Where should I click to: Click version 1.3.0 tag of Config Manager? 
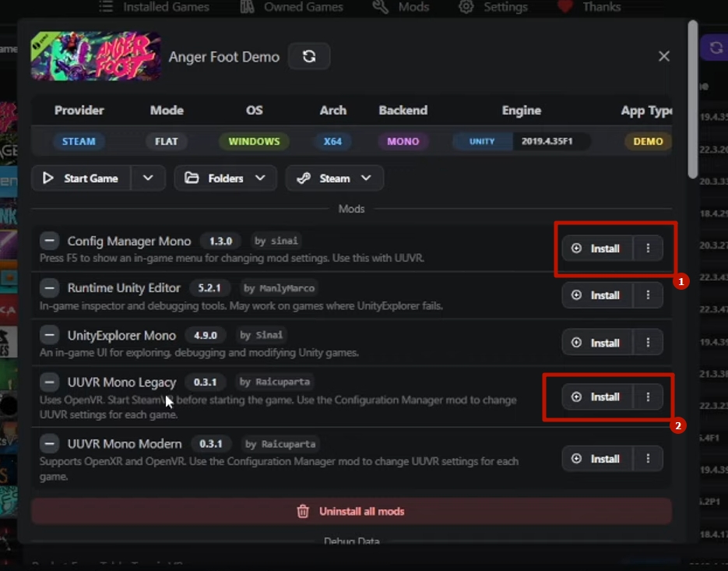click(220, 241)
